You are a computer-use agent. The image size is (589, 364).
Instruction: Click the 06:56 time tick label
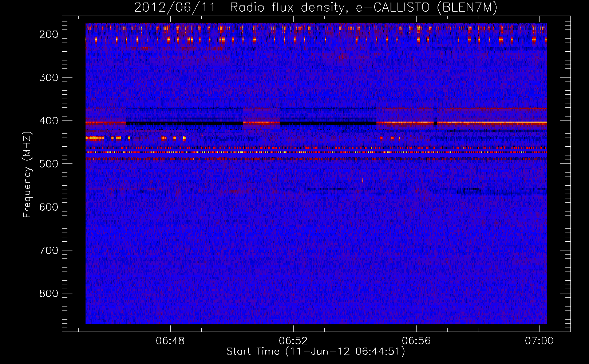(416, 341)
